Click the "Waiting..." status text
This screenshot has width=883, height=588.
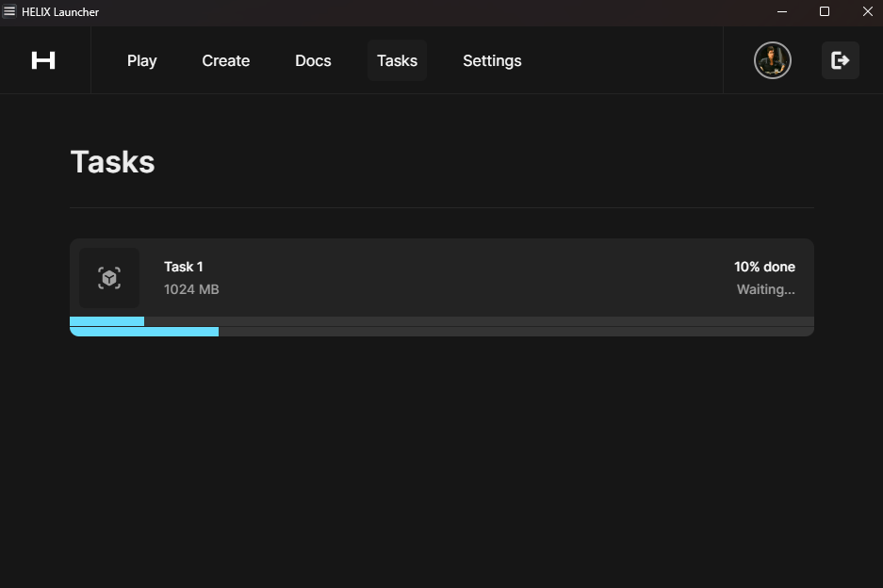(x=765, y=289)
